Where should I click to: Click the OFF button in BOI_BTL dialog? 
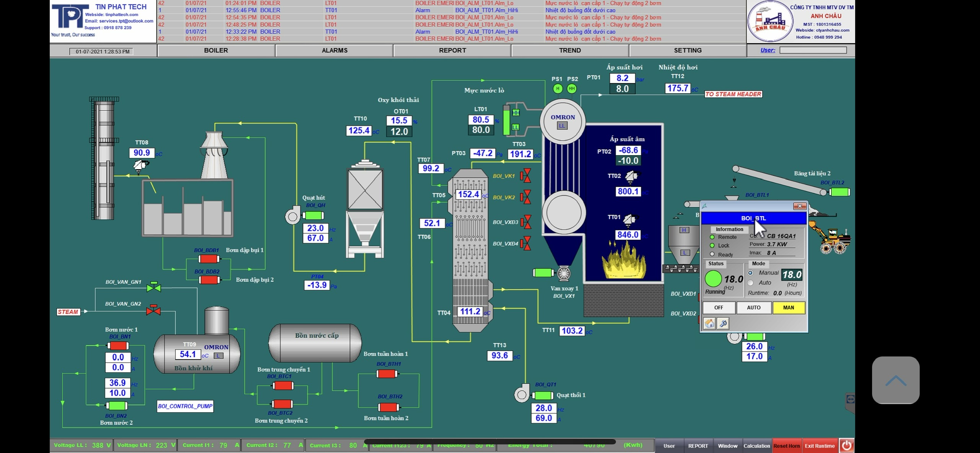(x=719, y=307)
